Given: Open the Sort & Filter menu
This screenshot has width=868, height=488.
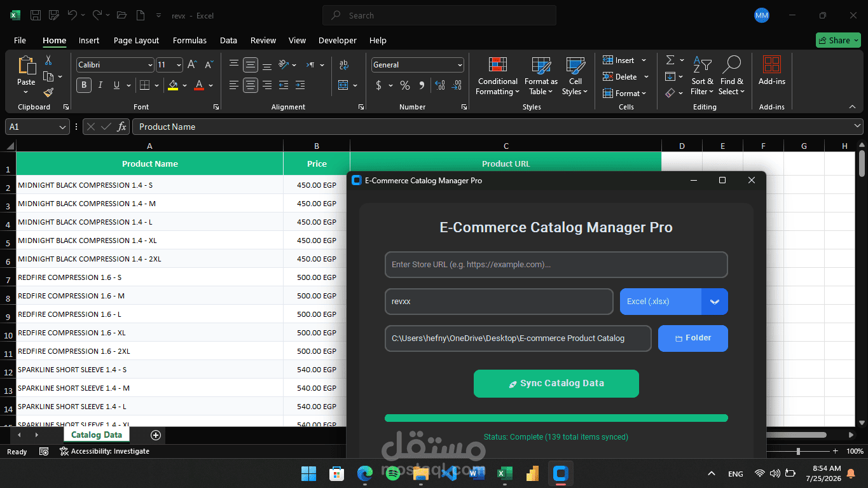Looking at the screenshot, I should click(x=702, y=76).
